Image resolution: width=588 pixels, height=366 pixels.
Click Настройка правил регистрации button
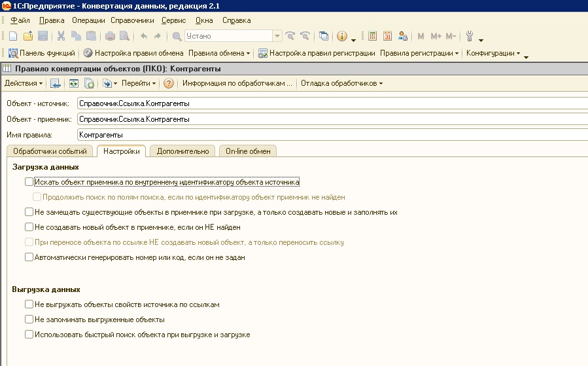[317, 53]
